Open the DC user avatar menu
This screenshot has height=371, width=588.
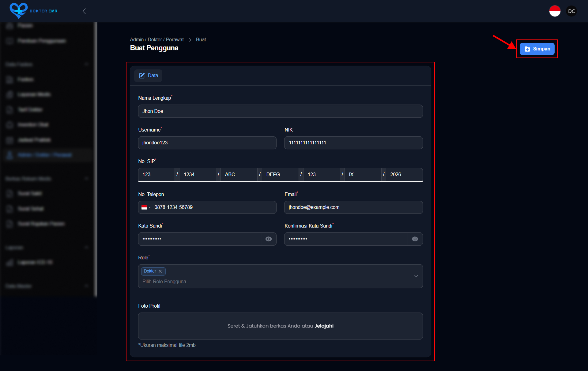pyautogui.click(x=571, y=11)
